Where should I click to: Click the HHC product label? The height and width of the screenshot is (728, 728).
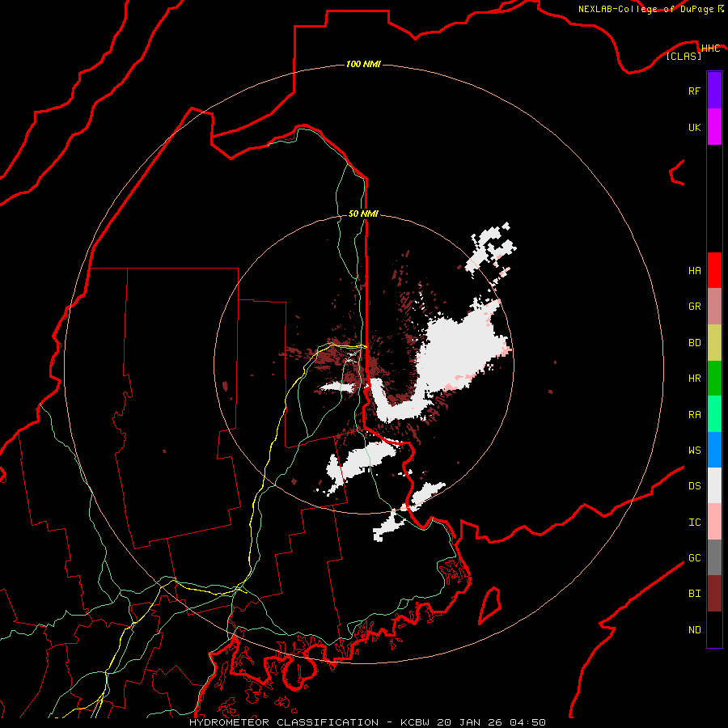pos(710,49)
